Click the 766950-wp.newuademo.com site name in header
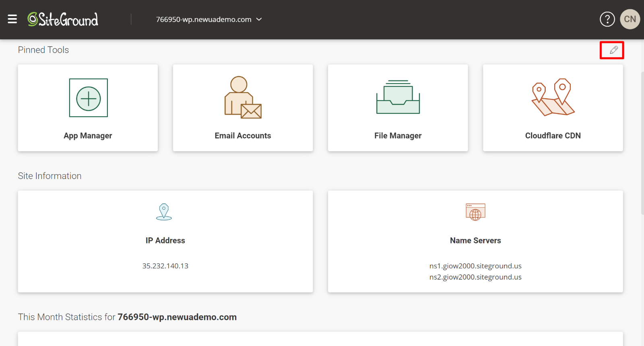The width and height of the screenshot is (644, 346). (x=204, y=19)
